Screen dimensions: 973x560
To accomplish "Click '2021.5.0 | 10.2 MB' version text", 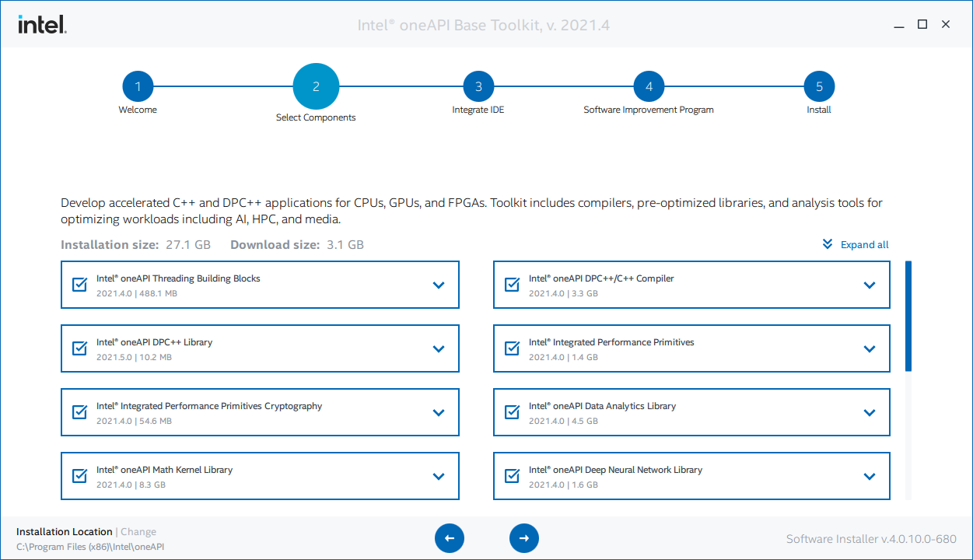I will click(x=134, y=357).
